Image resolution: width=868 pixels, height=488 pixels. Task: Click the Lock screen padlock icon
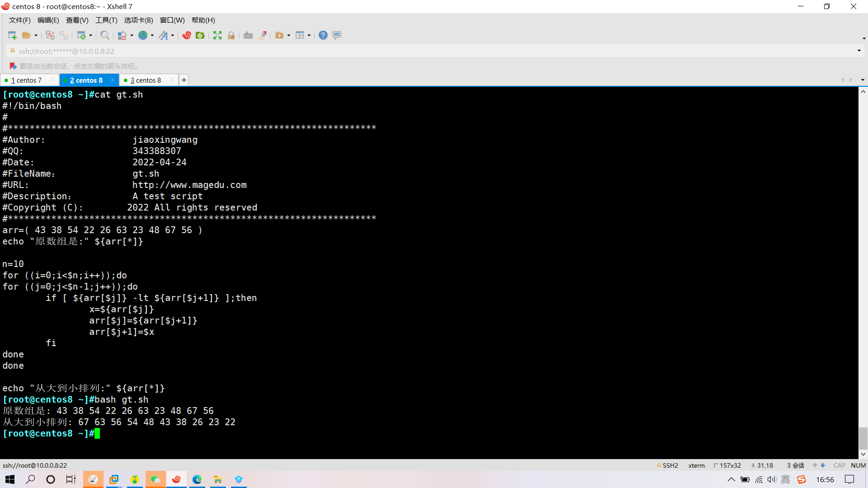pos(231,35)
